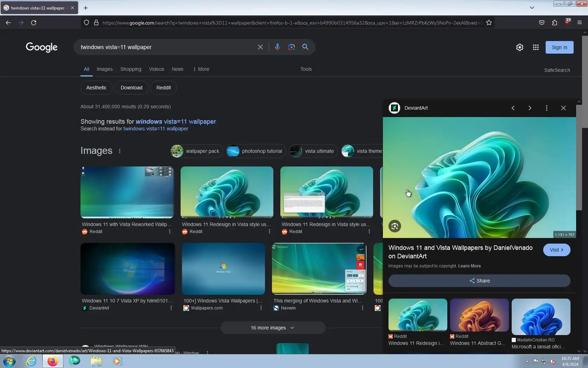Show next image in the preview panel

(x=530, y=108)
